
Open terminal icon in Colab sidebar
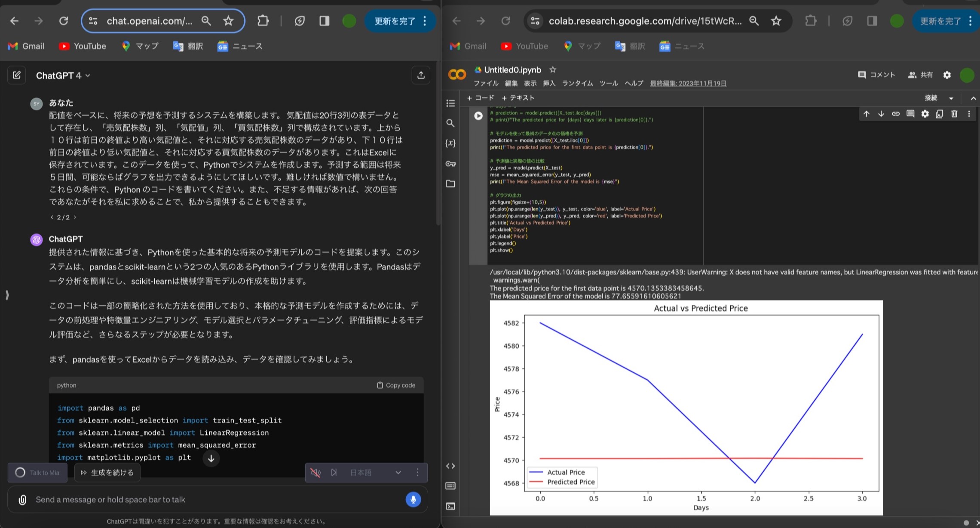pyautogui.click(x=450, y=506)
